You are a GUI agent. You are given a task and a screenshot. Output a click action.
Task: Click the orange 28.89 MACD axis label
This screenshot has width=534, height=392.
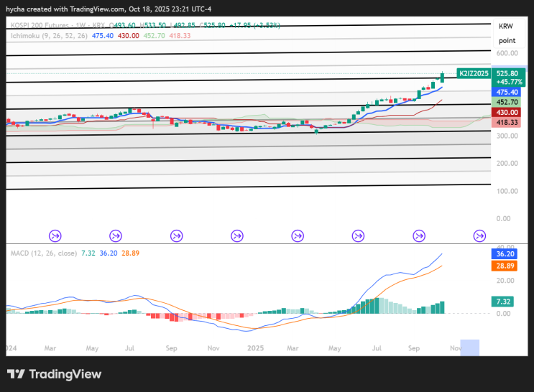coord(505,266)
